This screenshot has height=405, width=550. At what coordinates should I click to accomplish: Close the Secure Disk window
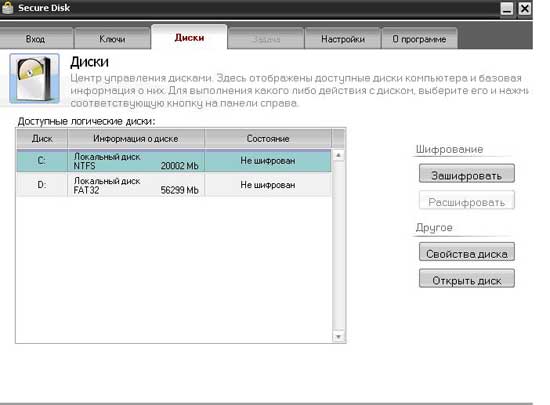point(525,8)
